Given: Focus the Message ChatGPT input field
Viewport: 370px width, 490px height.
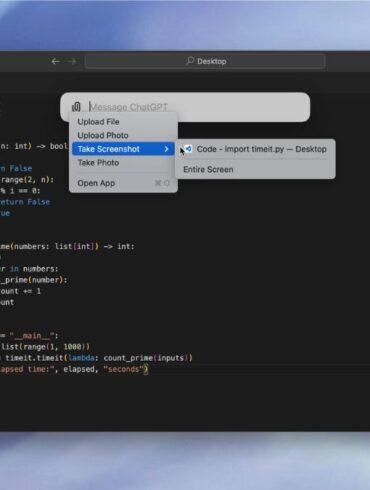Looking at the screenshot, I should click(x=197, y=107).
